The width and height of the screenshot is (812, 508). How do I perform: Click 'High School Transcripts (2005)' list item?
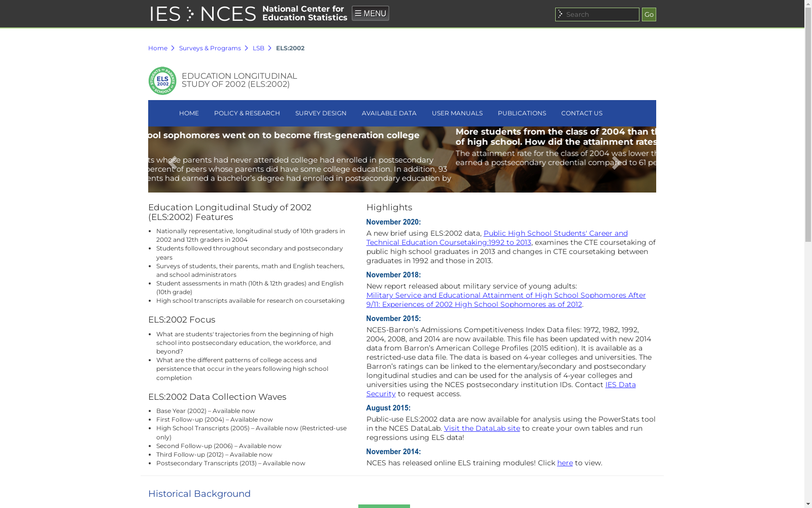coord(251,432)
